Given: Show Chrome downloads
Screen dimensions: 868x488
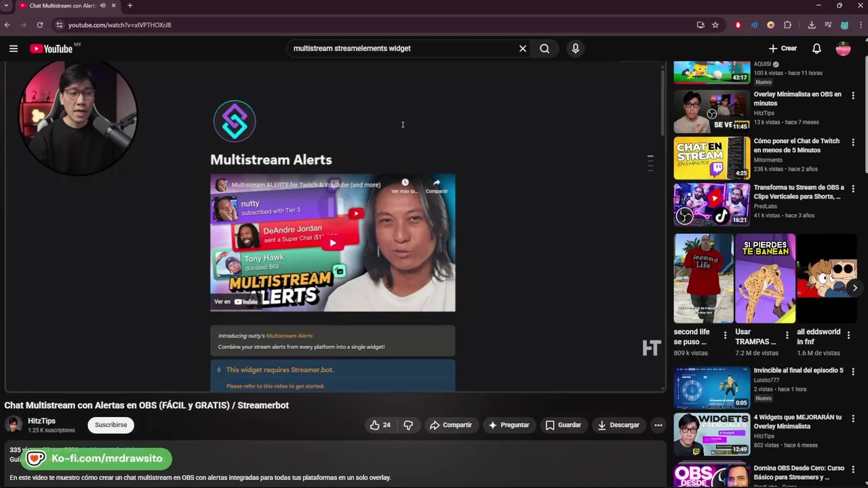Looking at the screenshot, I should pyautogui.click(x=812, y=25).
